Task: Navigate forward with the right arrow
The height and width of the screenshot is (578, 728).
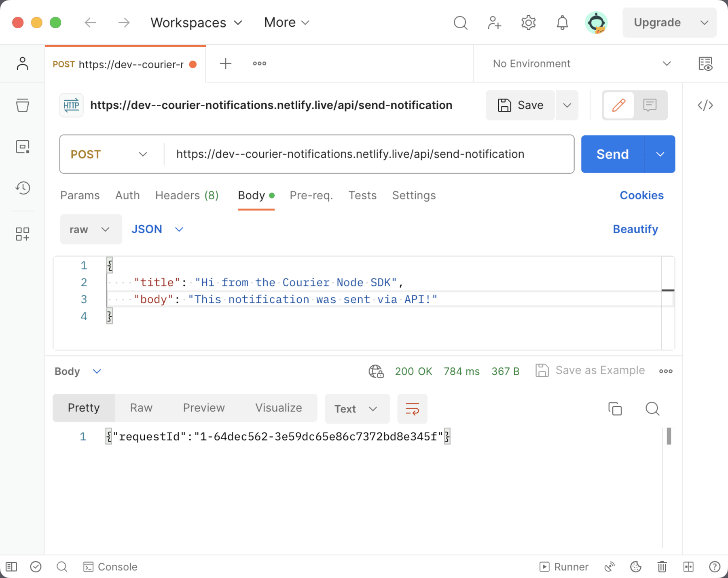Action: click(x=124, y=23)
